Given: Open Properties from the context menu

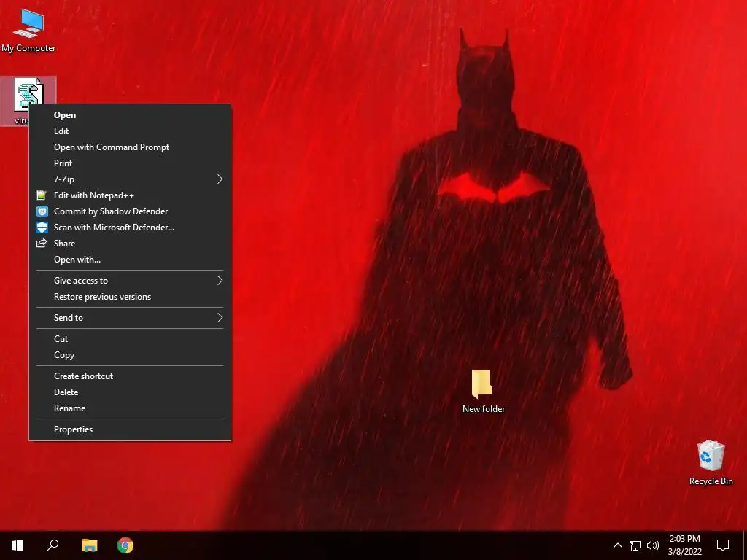Looking at the screenshot, I should coord(130,429).
